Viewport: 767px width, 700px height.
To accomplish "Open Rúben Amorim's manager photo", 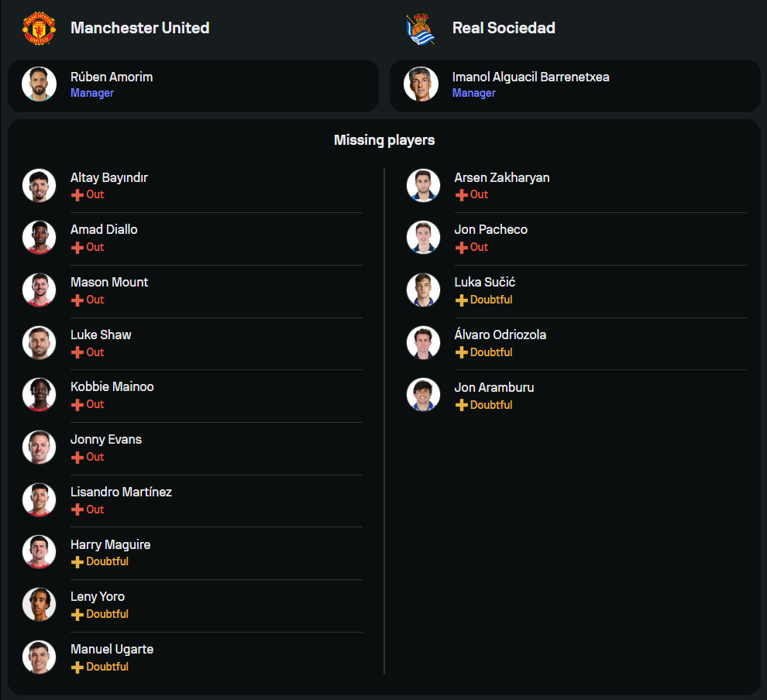I will pos(39,84).
